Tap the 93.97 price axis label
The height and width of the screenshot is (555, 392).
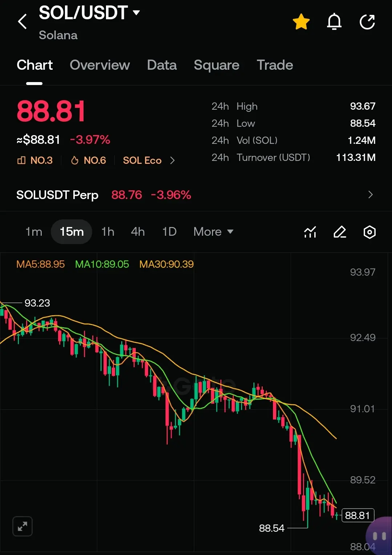[x=363, y=272]
